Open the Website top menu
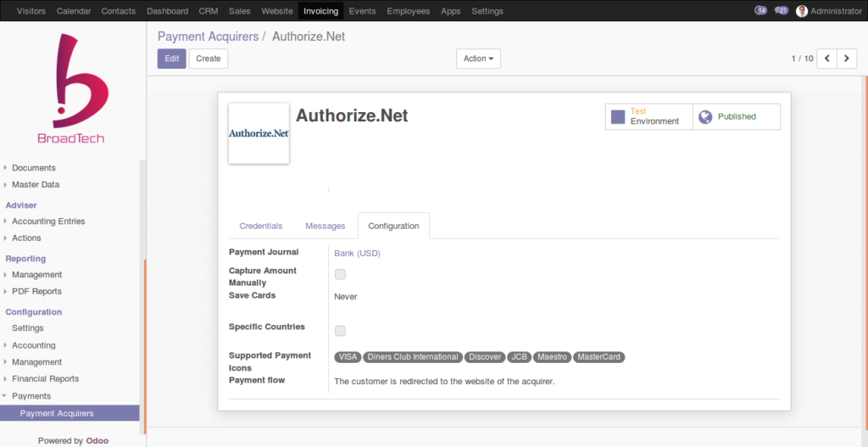The width and height of the screenshot is (868, 447). 277,11
